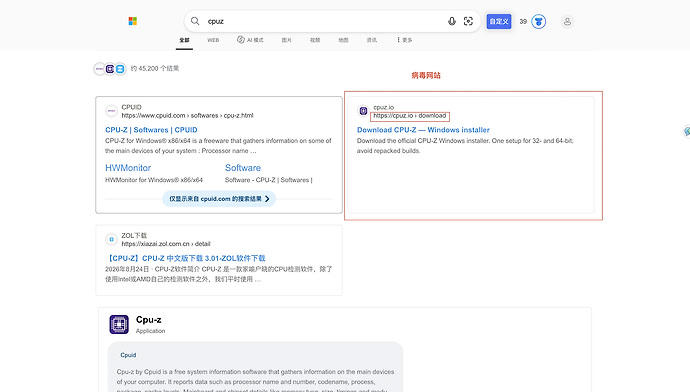Start voice search with microphone icon

click(x=451, y=21)
